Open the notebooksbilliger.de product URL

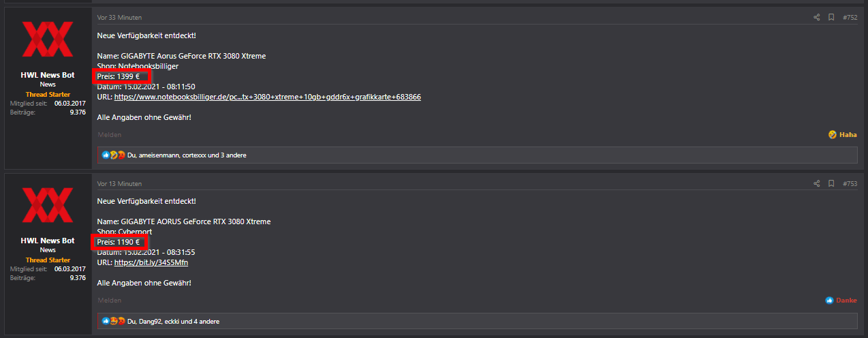267,97
